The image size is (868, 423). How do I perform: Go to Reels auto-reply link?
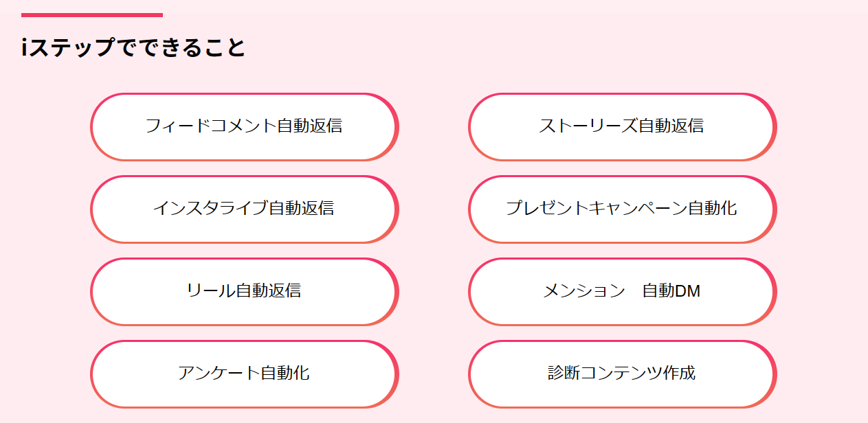(x=244, y=291)
